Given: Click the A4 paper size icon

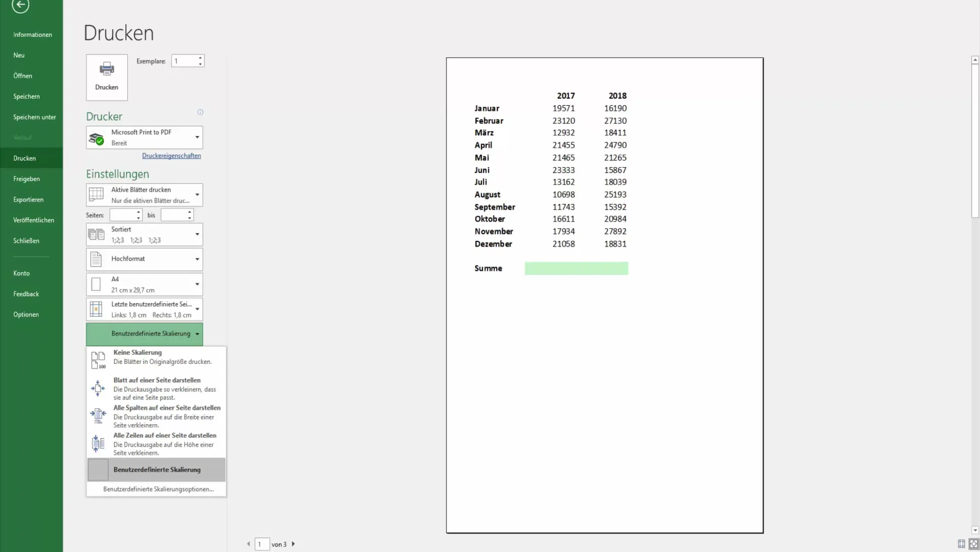Looking at the screenshot, I should tap(96, 284).
